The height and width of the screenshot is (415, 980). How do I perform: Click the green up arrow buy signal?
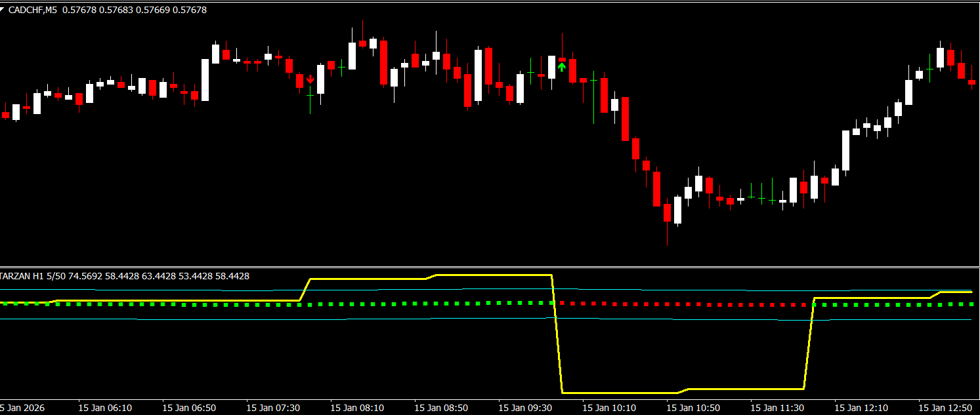[562, 66]
